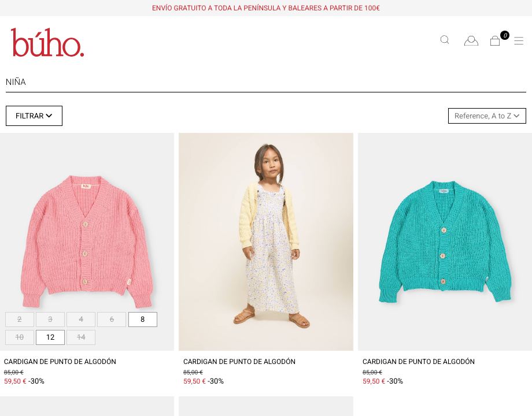Click the NIÑA category heading
This screenshot has width=532, height=416.
pos(16,82)
